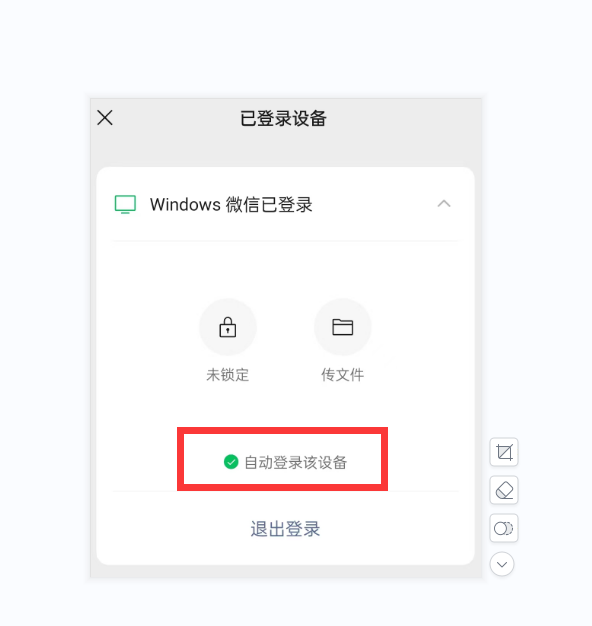This screenshot has height=626, width=592.
Task: Toggle the green auto-login checkmark
Action: (231, 462)
